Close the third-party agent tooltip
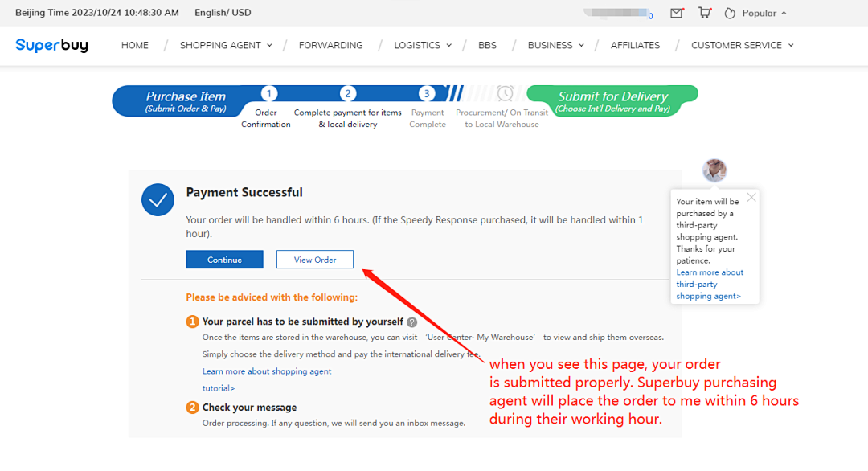868x471 pixels. point(751,198)
